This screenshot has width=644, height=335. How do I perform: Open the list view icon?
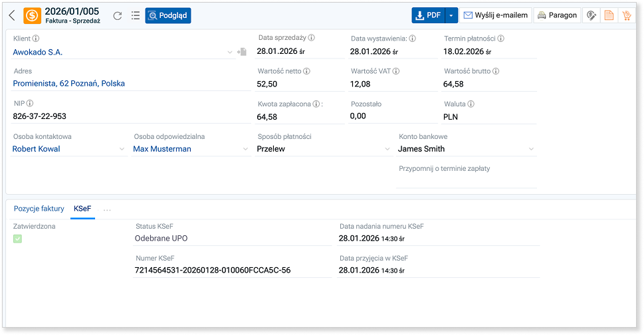click(136, 16)
